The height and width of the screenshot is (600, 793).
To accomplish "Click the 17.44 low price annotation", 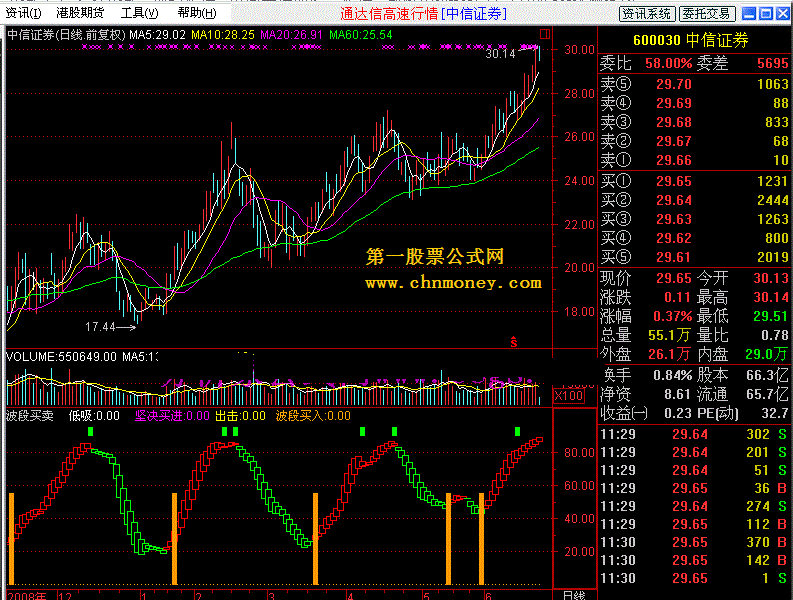I will point(100,327).
